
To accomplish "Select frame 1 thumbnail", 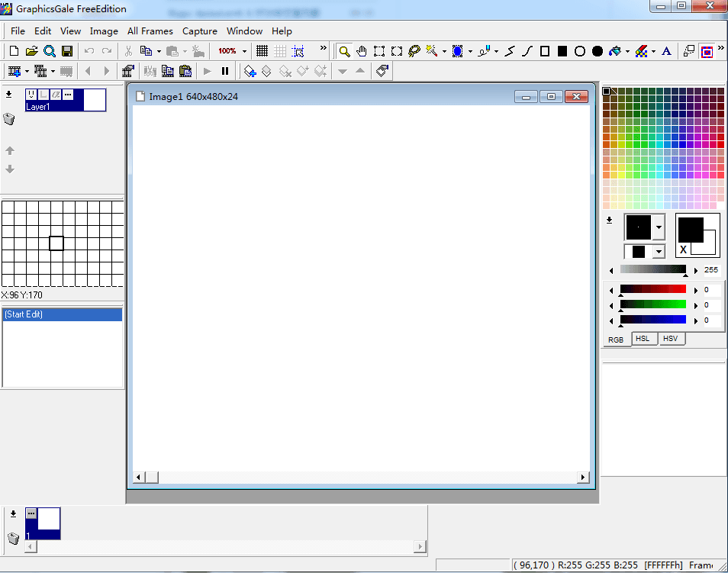I will coord(43,523).
